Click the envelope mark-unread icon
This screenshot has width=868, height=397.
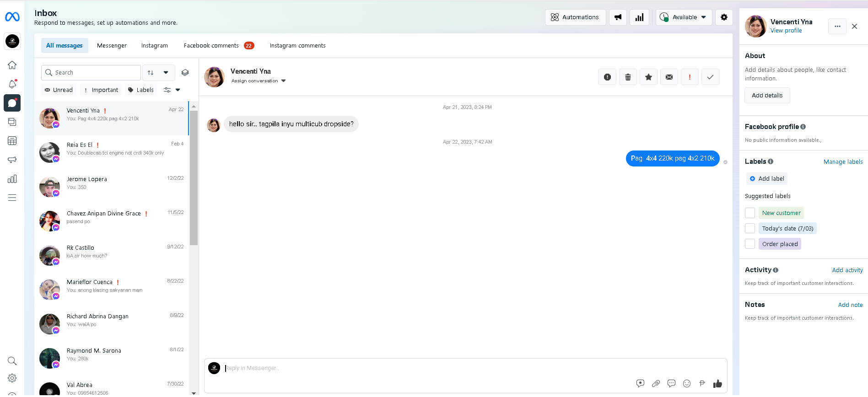pos(669,77)
